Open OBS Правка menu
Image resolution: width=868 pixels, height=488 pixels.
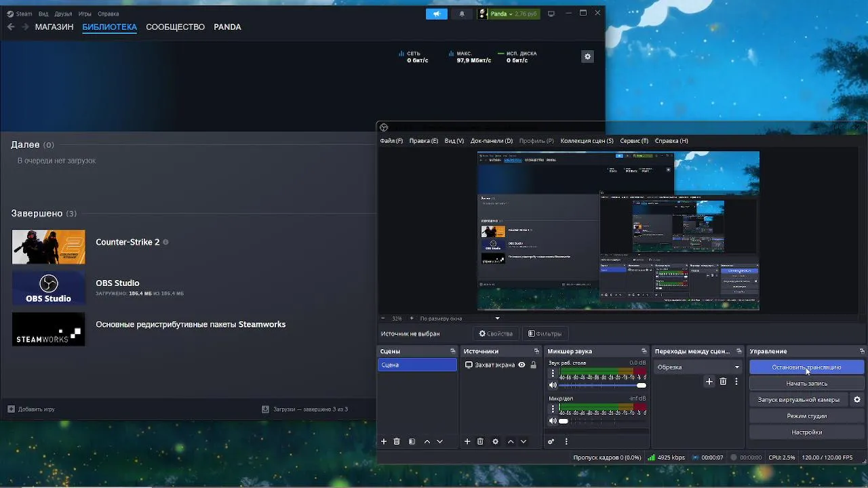(424, 141)
